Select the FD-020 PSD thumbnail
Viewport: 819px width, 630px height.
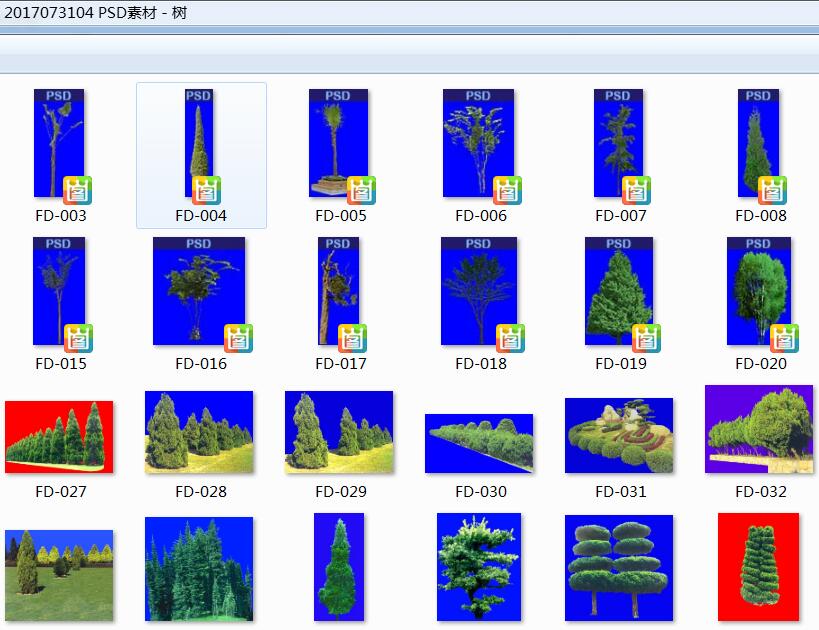point(759,291)
